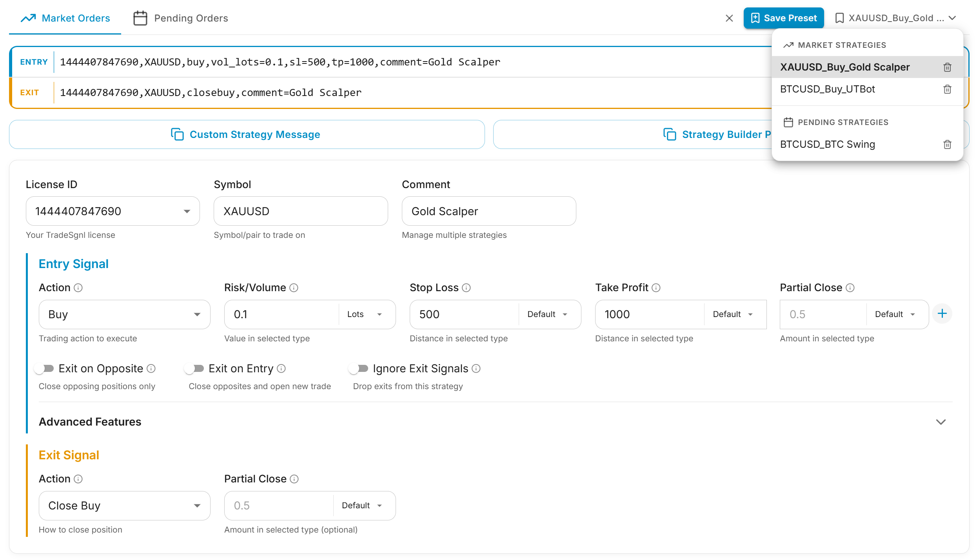Click the Action info icon in Entry Signal

[x=78, y=288]
